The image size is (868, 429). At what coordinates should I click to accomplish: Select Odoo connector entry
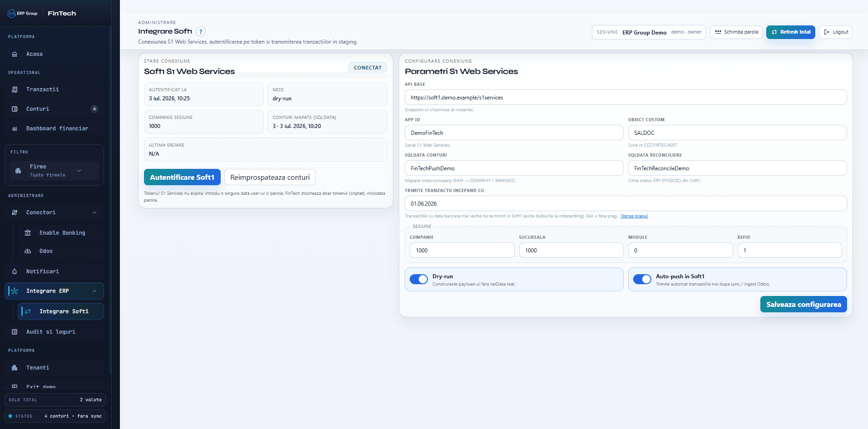click(61, 251)
